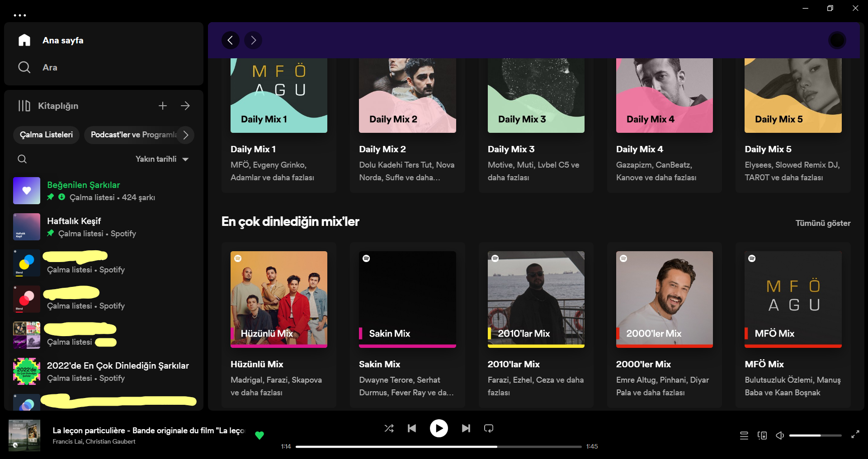
Task: Open the Daily Mix 1 cover
Action: pyautogui.click(x=279, y=95)
